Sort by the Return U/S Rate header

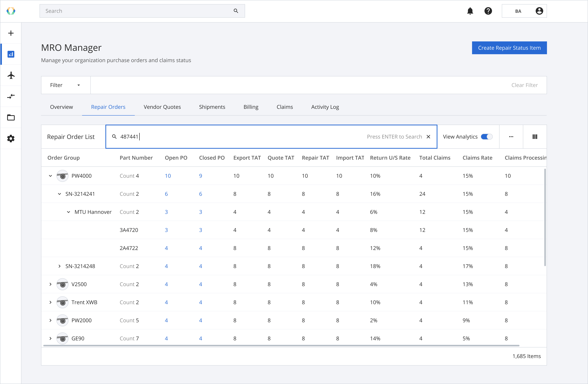(x=390, y=158)
